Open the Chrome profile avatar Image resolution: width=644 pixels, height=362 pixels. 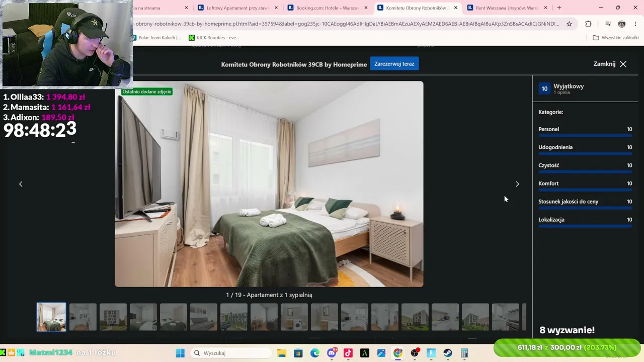pyautogui.click(x=622, y=24)
